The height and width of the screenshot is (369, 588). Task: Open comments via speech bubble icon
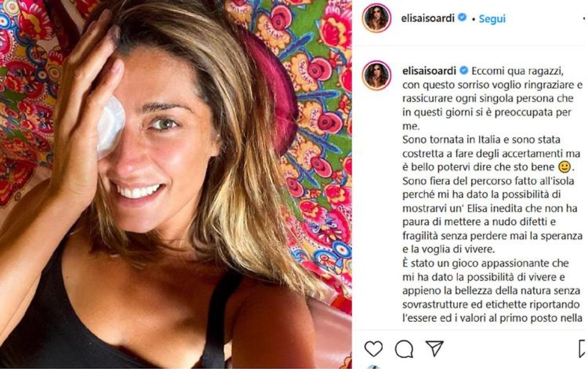coord(404,349)
